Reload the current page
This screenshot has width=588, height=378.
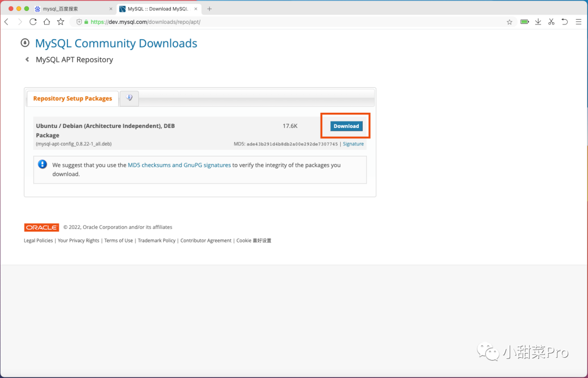click(33, 22)
